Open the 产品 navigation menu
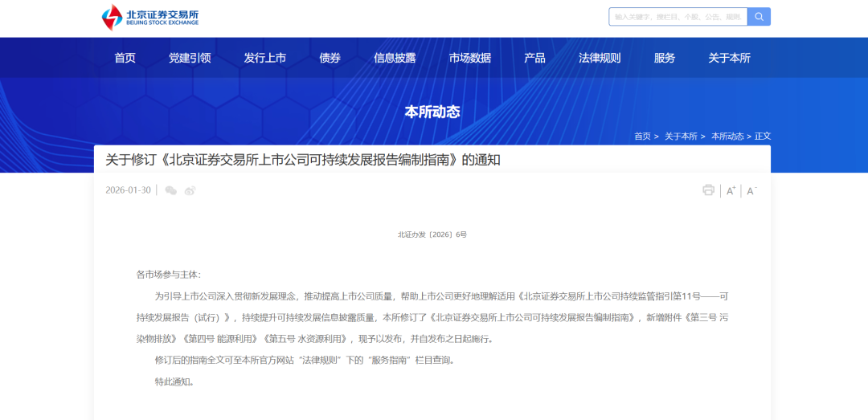The width and height of the screenshot is (868, 420). (534, 58)
